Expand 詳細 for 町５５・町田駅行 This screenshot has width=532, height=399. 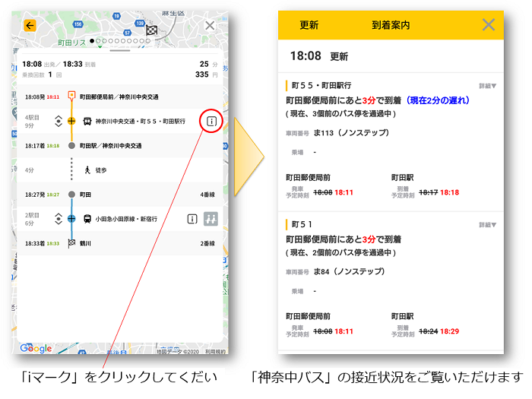coord(488,86)
